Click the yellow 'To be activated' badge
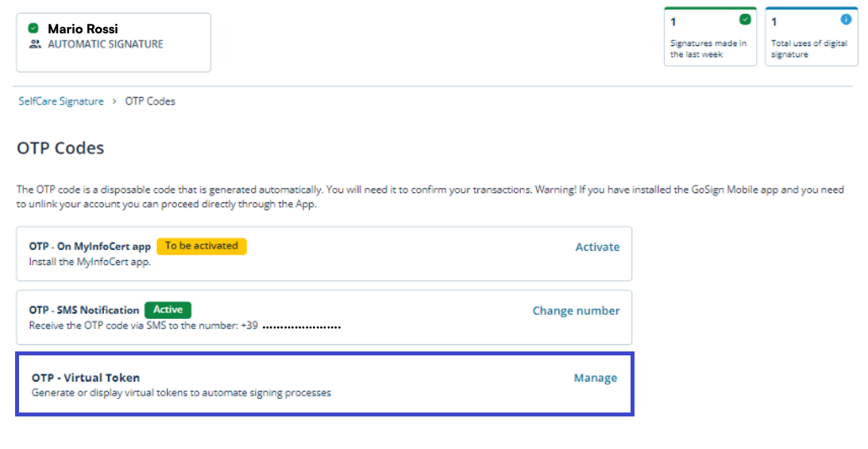This screenshot has width=868, height=449. 202,246
